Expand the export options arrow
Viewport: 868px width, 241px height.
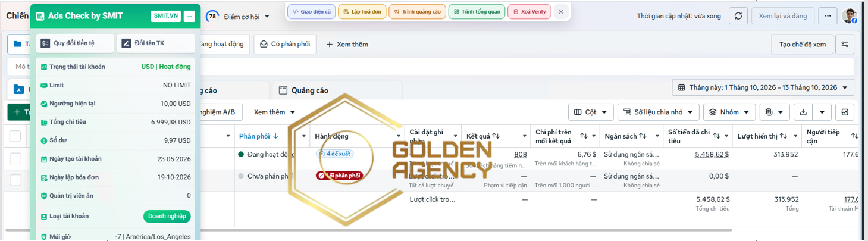[822, 112]
